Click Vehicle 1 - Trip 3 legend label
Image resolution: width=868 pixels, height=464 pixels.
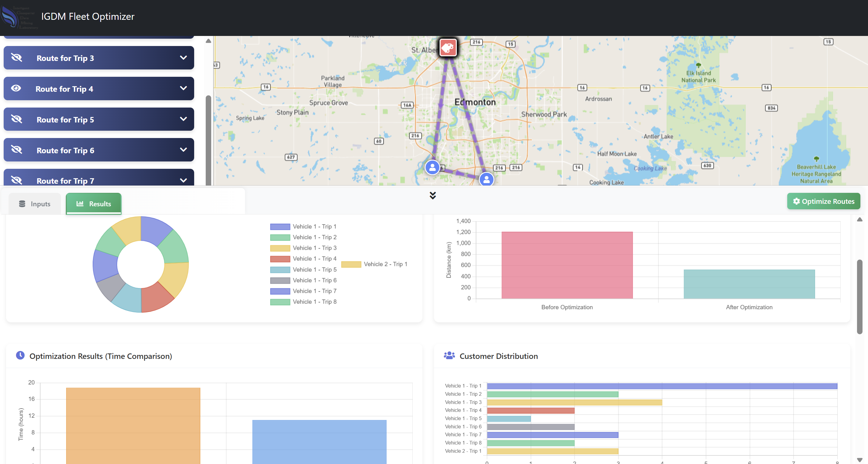pos(315,248)
